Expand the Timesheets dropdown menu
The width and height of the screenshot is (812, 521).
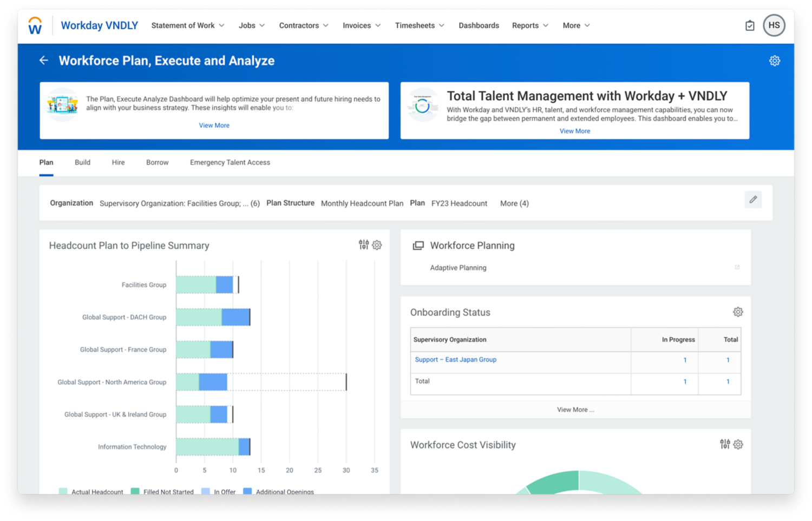click(420, 25)
